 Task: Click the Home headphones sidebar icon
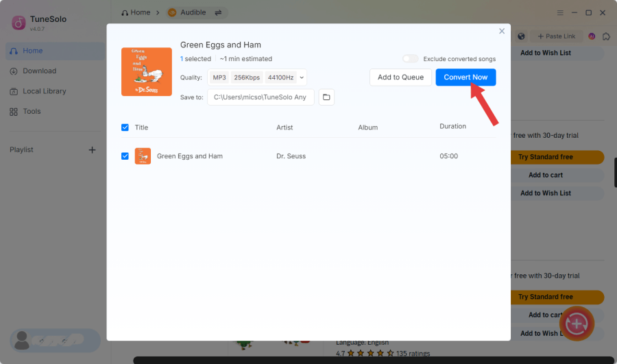click(x=14, y=51)
